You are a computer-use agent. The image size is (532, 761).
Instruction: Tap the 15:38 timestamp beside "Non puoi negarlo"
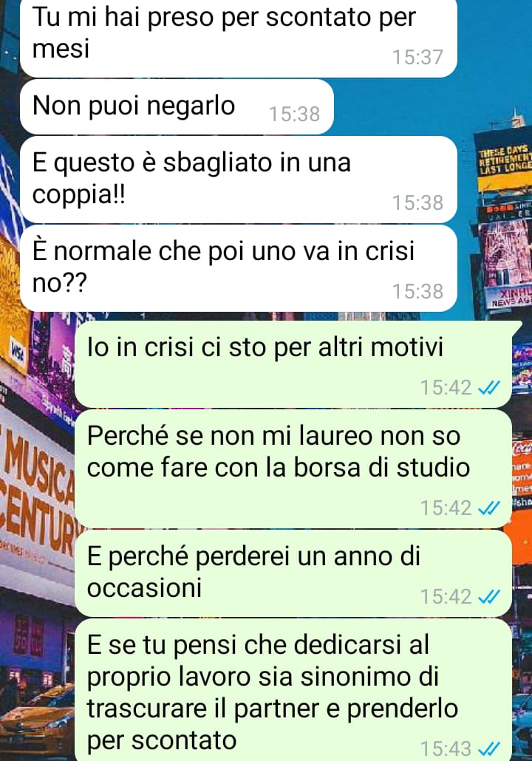[294, 115]
